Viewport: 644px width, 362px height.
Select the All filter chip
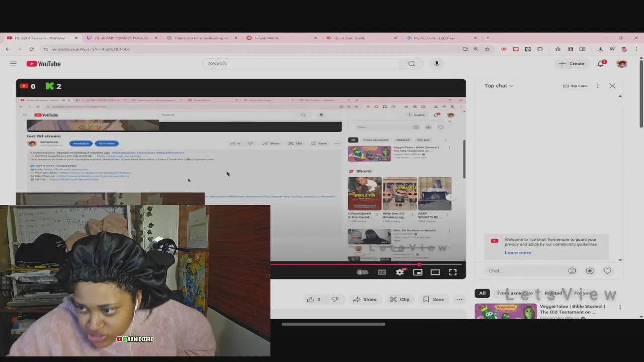point(482,293)
